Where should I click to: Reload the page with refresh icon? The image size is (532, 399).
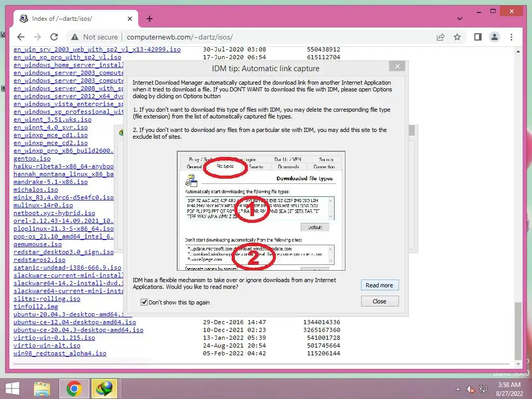point(54,37)
